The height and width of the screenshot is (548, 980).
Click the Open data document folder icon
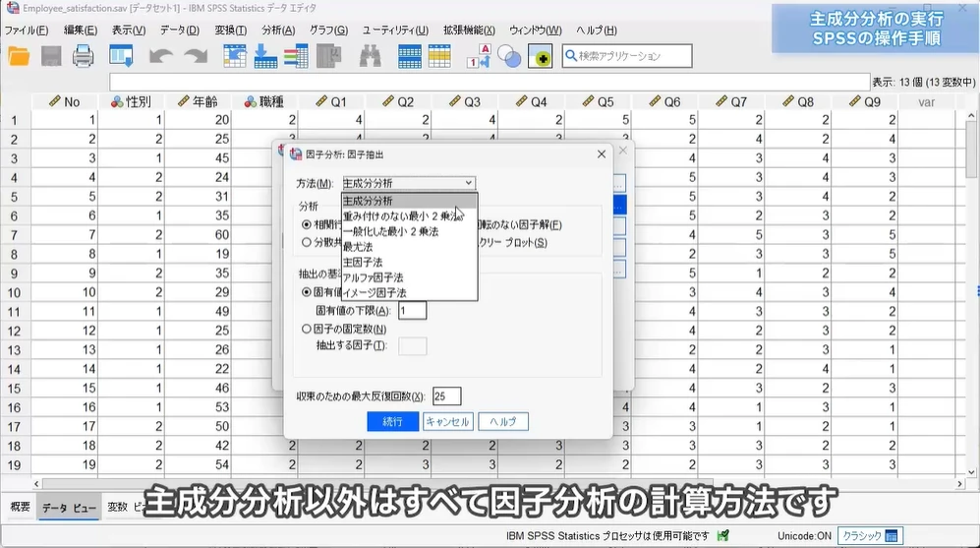pos(19,56)
